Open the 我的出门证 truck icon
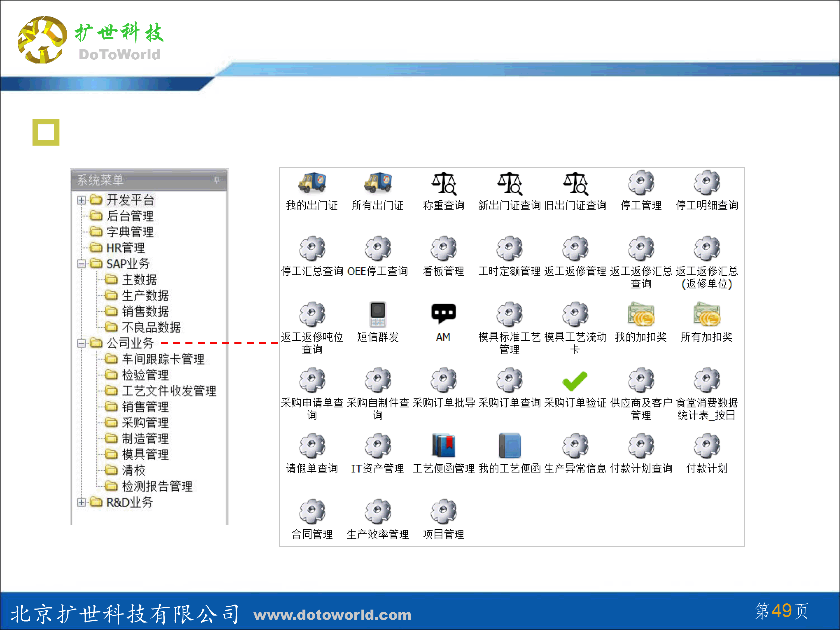840x630 pixels. pyautogui.click(x=312, y=183)
